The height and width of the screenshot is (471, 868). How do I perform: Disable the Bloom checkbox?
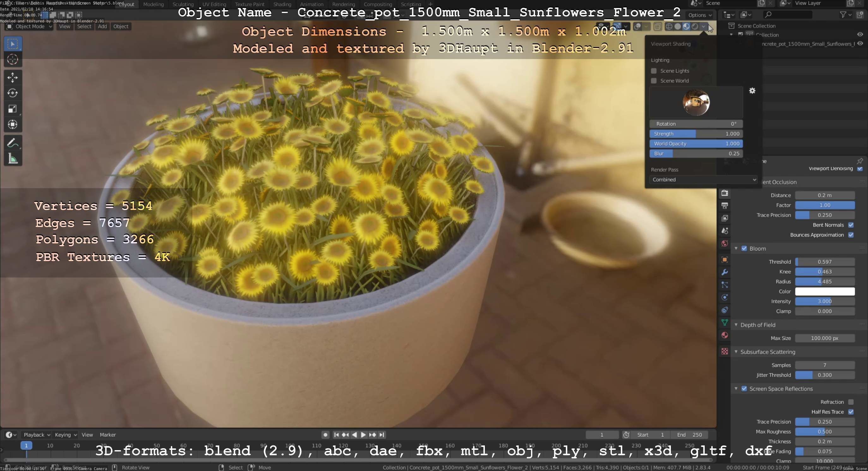pos(744,248)
